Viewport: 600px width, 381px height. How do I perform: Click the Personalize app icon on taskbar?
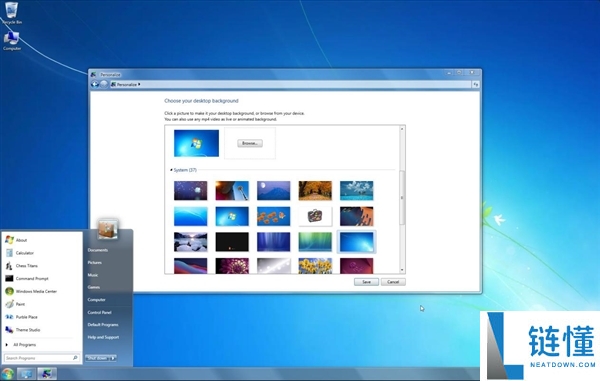tap(47, 374)
